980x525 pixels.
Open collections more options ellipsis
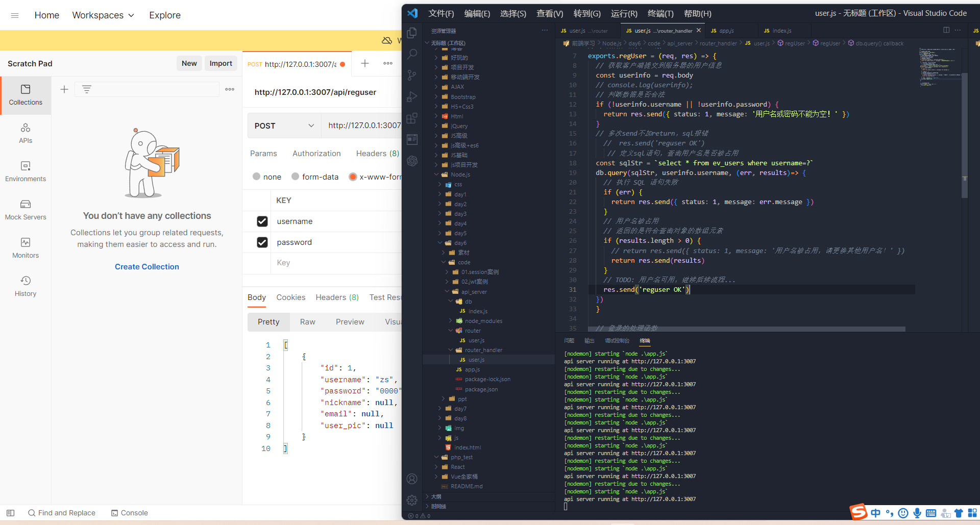point(230,89)
